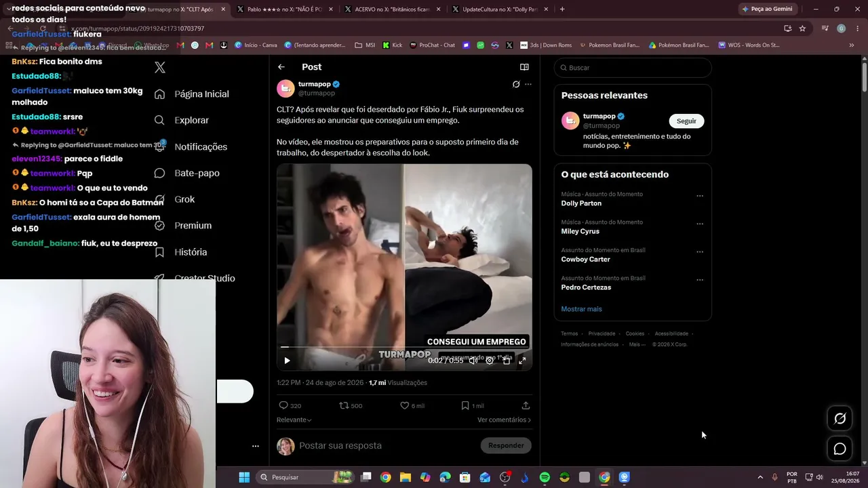Show hidden system tray icons
Screen dimensions: 868x488
point(760,477)
